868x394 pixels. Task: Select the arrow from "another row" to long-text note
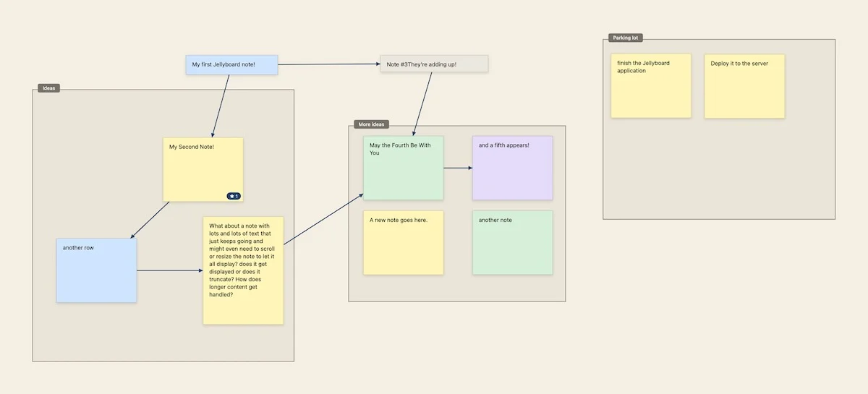click(170, 271)
